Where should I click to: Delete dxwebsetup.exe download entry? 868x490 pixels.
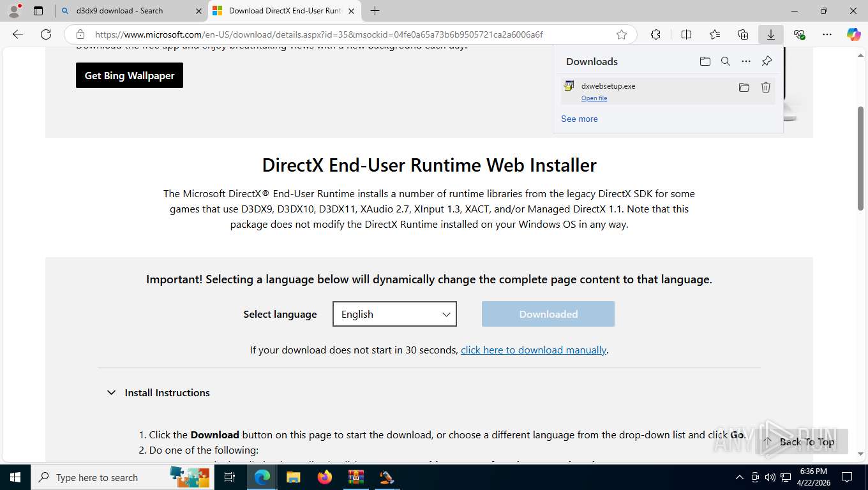pyautogui.click(x=766, y=87)
